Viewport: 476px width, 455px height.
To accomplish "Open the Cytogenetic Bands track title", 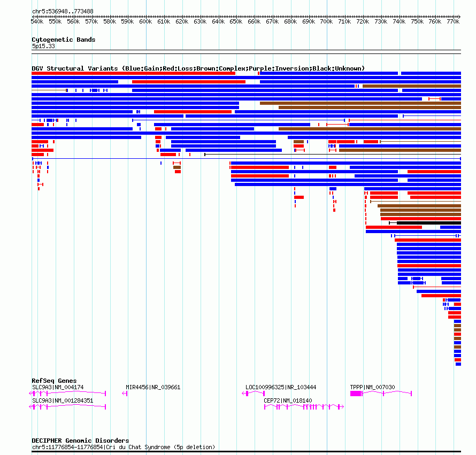I will point(64,40).
